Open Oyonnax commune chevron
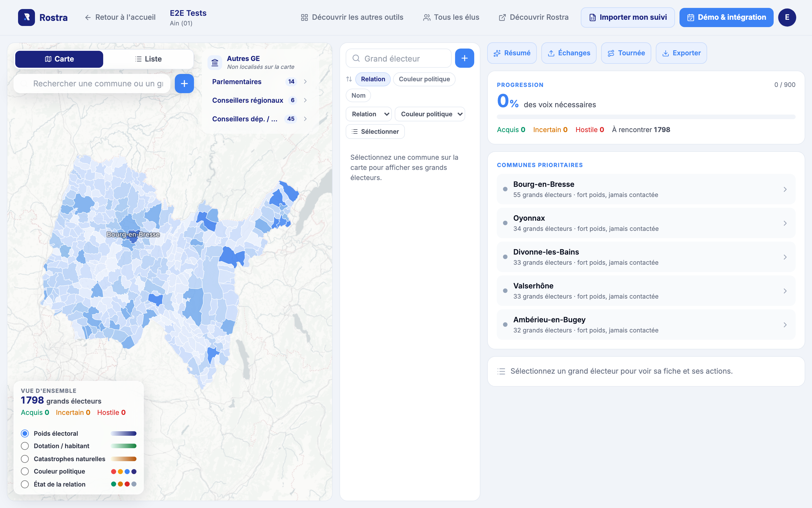Image resolution: width=812 pixels, height=508 pixels. pyautogui.click(x=785, y=224)
